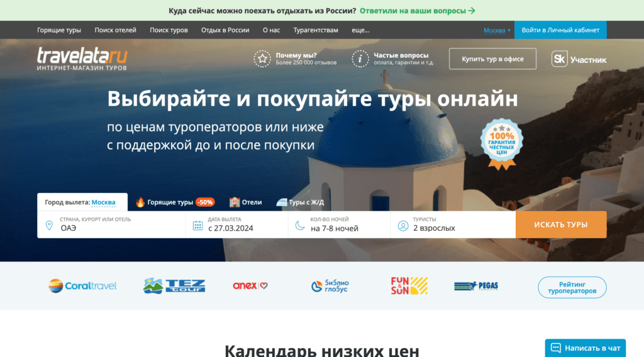Click the moon icon in nights field
Viewport: 644px width, 357px height.
coord(300,225)
